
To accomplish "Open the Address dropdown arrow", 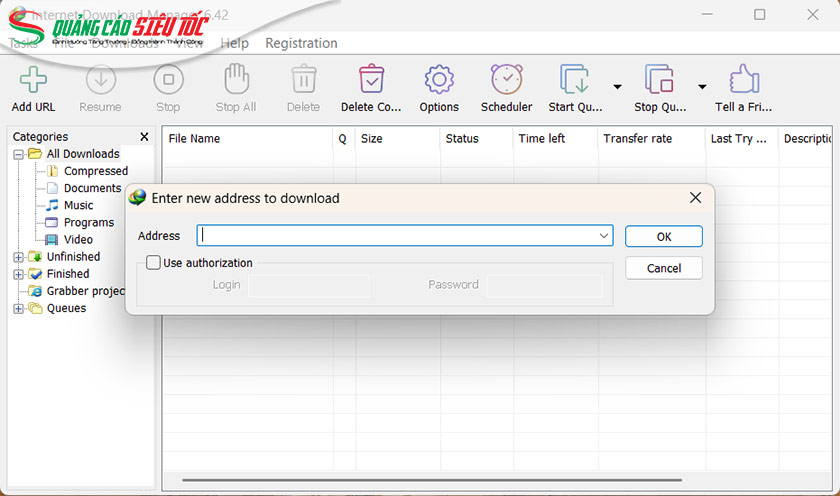I will pyautogui.click(x=604, y=236).
